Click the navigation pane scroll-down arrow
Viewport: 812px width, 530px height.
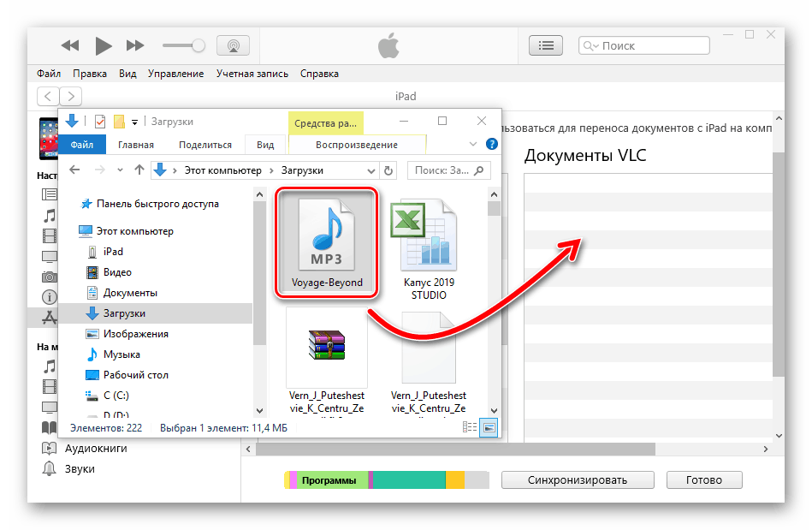[x=259, y=411]
